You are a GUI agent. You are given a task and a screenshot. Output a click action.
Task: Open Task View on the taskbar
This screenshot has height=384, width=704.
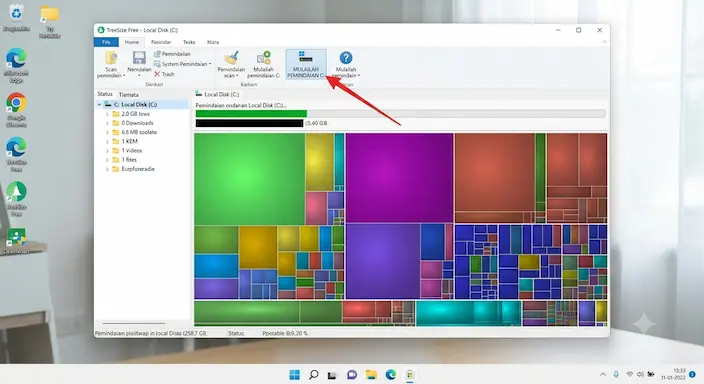[x=332, y=375]
